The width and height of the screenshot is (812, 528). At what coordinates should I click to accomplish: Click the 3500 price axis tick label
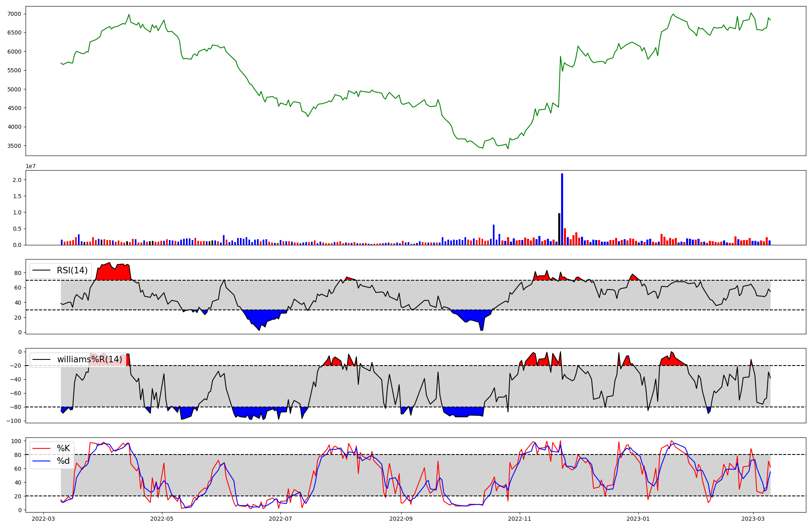(14, 146)
